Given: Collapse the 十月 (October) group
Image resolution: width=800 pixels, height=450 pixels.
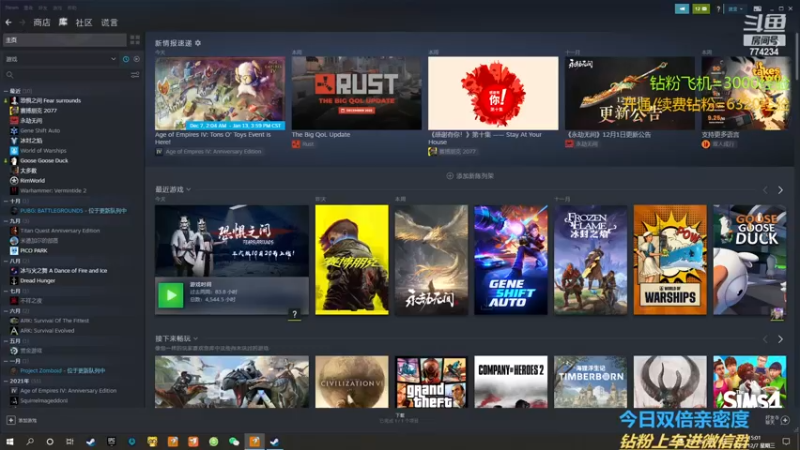Looking at the screenshot, I should 6,201.
